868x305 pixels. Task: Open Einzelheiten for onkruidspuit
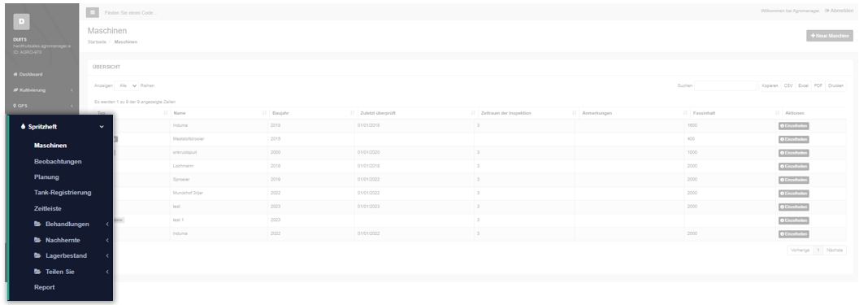point(793,153)
